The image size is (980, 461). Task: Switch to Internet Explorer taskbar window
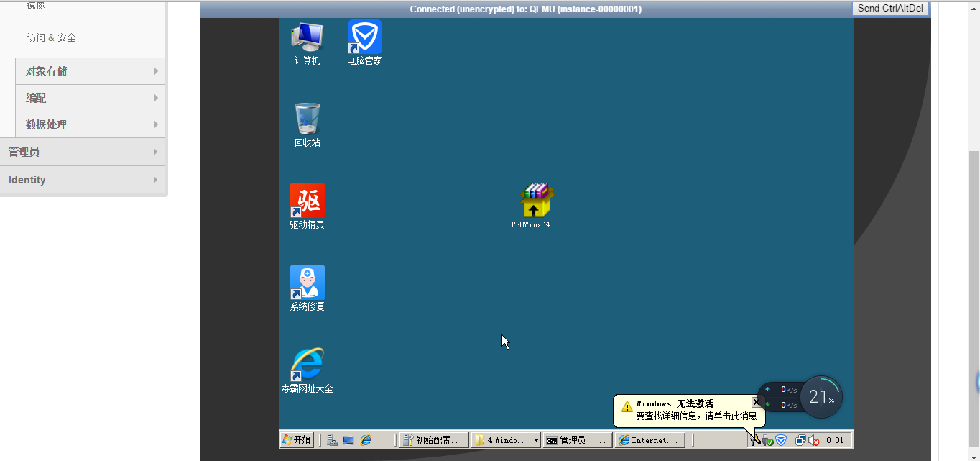click(x=650, y=440)
